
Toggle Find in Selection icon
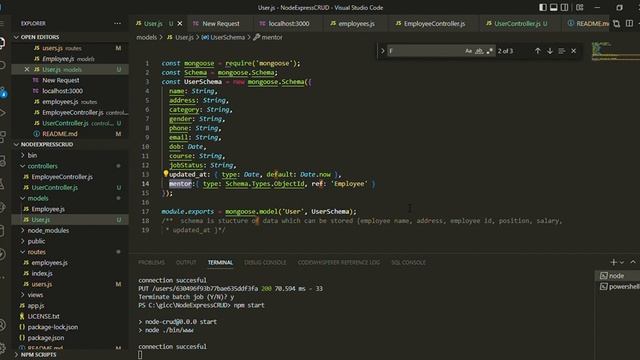click(562, 51)
